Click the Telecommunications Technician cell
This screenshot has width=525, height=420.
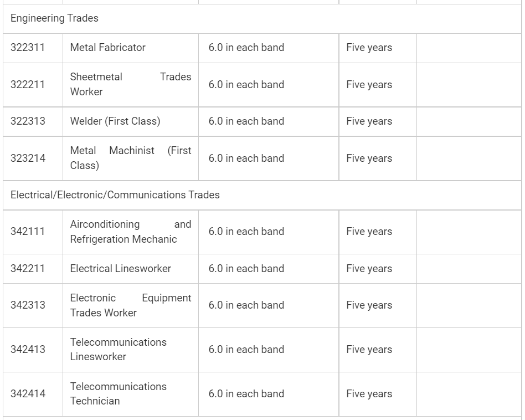click(118, 394)
